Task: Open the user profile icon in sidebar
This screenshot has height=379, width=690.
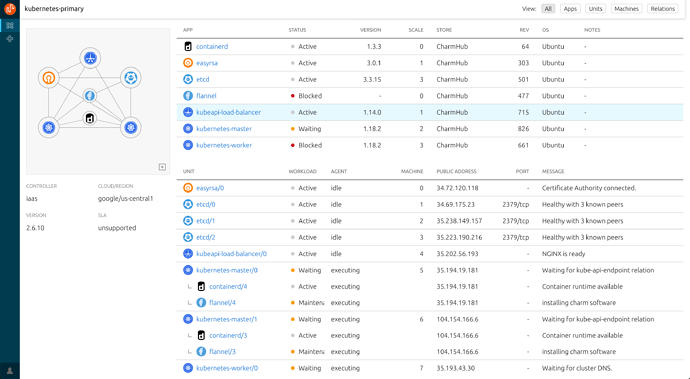Action: (x=10, y=371)
